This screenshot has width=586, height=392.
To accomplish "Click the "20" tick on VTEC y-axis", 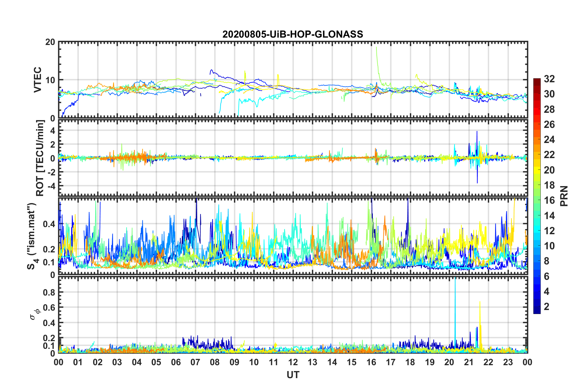I will [x=50, y=42].
